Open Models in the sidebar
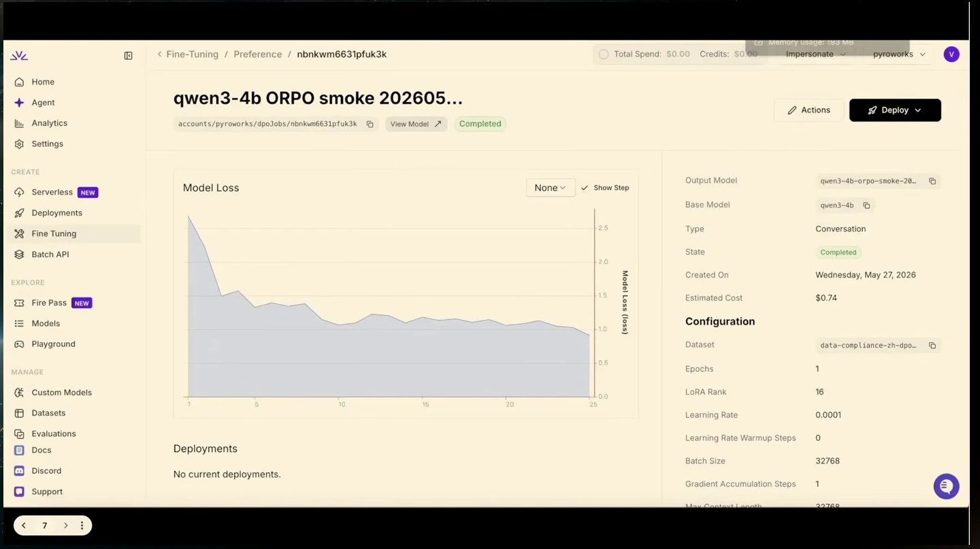 tap(46, 324)
